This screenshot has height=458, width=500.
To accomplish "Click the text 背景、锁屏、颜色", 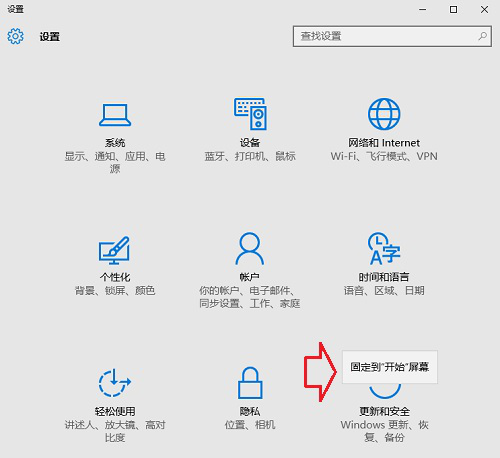I will 115,291.
